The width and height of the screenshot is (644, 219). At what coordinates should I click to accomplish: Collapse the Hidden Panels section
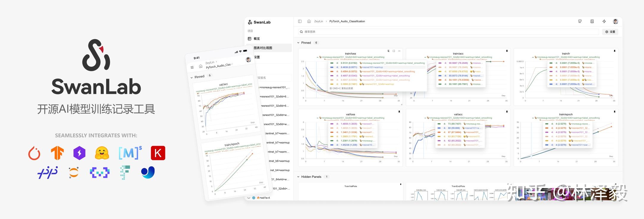[299, 177]
